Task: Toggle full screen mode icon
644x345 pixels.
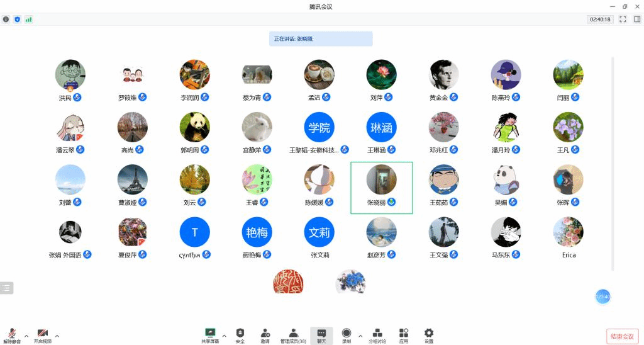Action: (x=623, y=20)
